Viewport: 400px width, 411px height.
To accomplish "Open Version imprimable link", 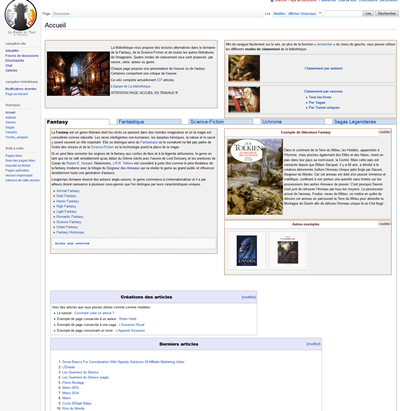I will [19, 175].
